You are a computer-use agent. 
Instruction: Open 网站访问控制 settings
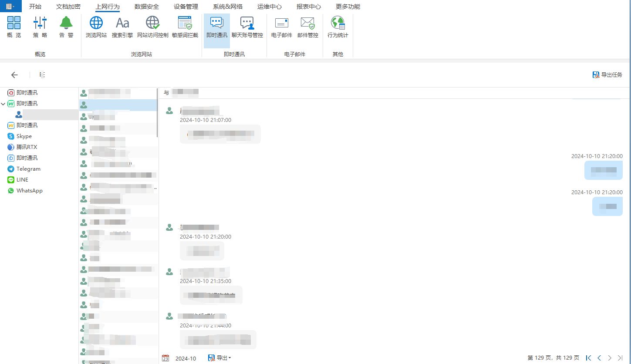(153, 27)
